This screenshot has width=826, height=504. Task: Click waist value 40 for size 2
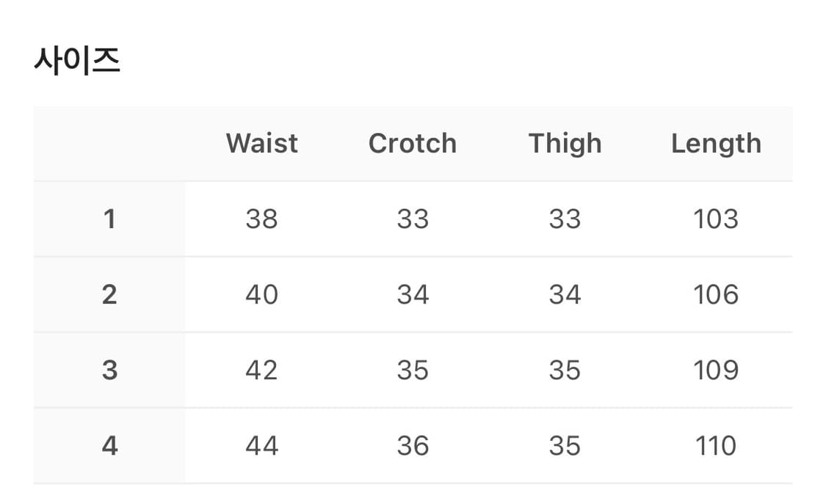click(262, 294)
